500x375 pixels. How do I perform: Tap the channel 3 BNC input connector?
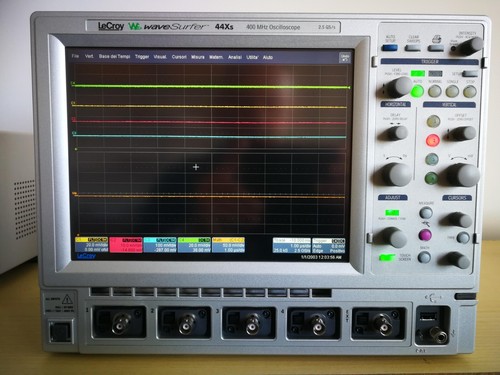point(251,324)
